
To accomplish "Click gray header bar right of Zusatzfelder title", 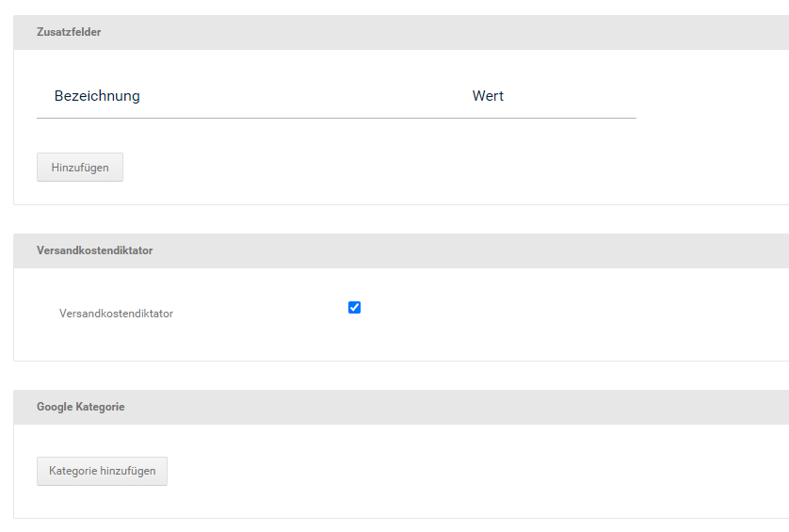I will coord(424,32).
